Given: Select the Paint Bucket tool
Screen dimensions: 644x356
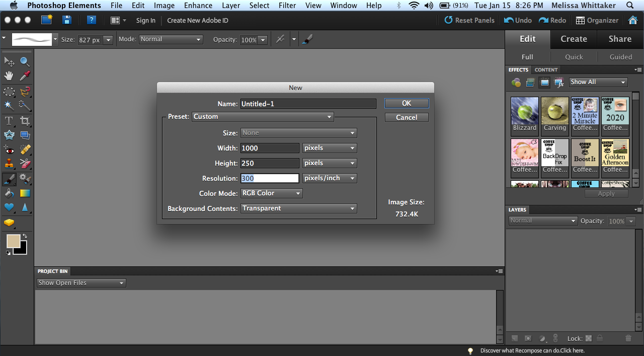Looking at the screenshot, I should pos(9,193).
